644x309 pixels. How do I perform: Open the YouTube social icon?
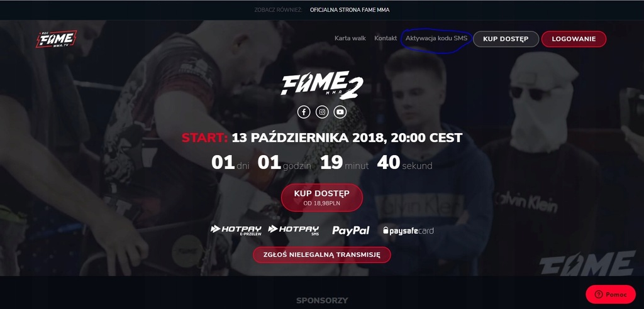tap(340, 112)
